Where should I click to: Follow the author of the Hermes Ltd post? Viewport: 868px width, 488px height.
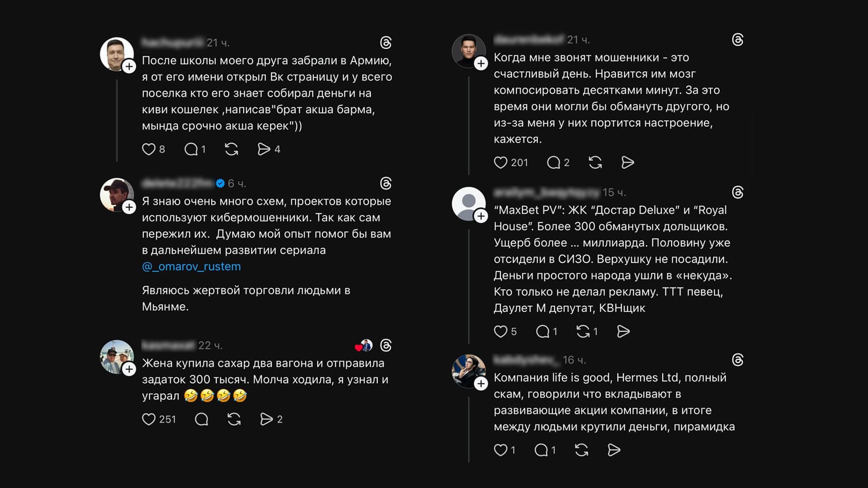pyautogui.click(x=481, y=384)
